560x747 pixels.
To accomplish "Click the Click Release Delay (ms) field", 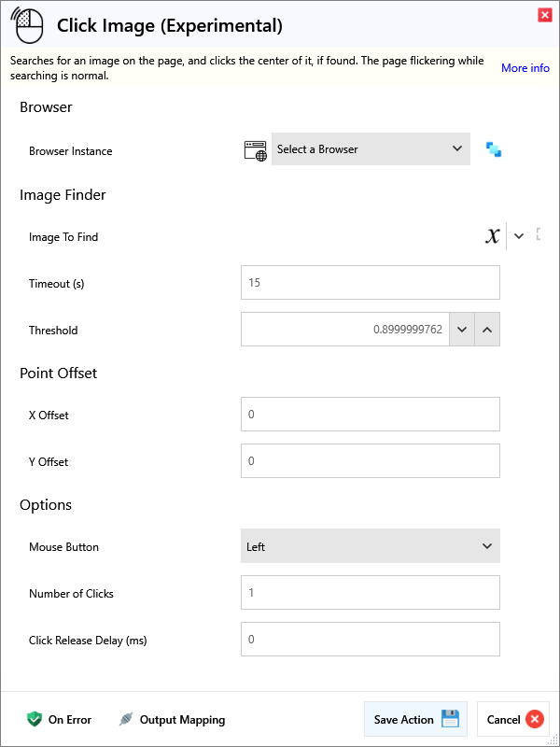I will pyautogui.click(x=370, y=639).
